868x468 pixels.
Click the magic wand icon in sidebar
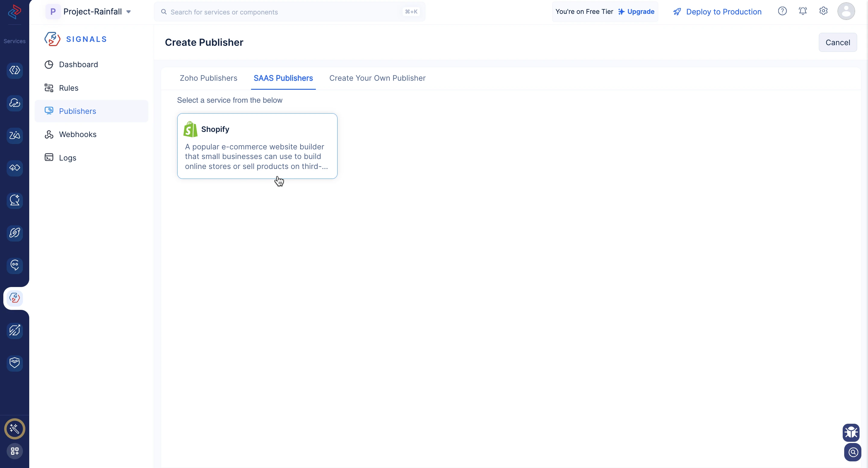click(x=14, y=429)
